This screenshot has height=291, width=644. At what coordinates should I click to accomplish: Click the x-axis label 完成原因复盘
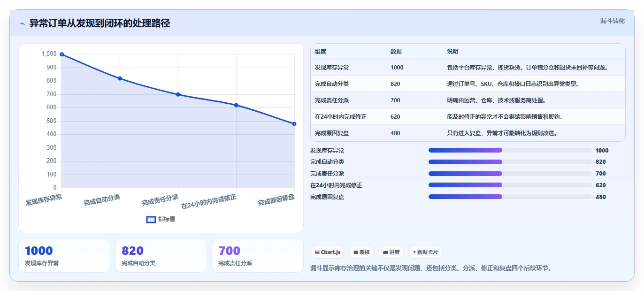click(x=276, y=200)
